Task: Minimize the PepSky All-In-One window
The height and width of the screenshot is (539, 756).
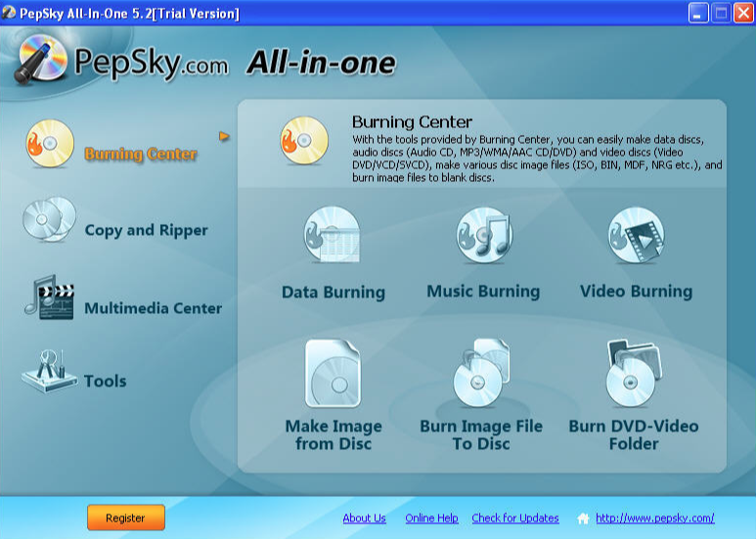Action: pos(698,13)
